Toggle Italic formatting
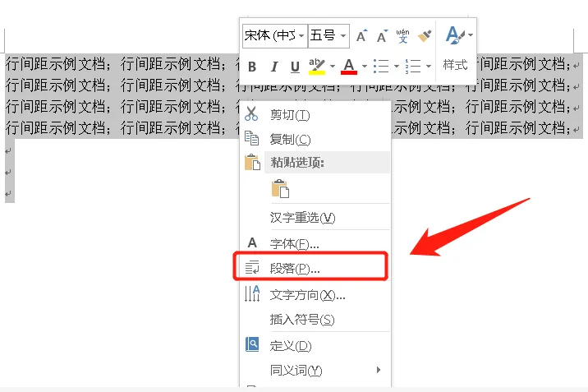Screen dimensions: 588x392 coord(273,67)
